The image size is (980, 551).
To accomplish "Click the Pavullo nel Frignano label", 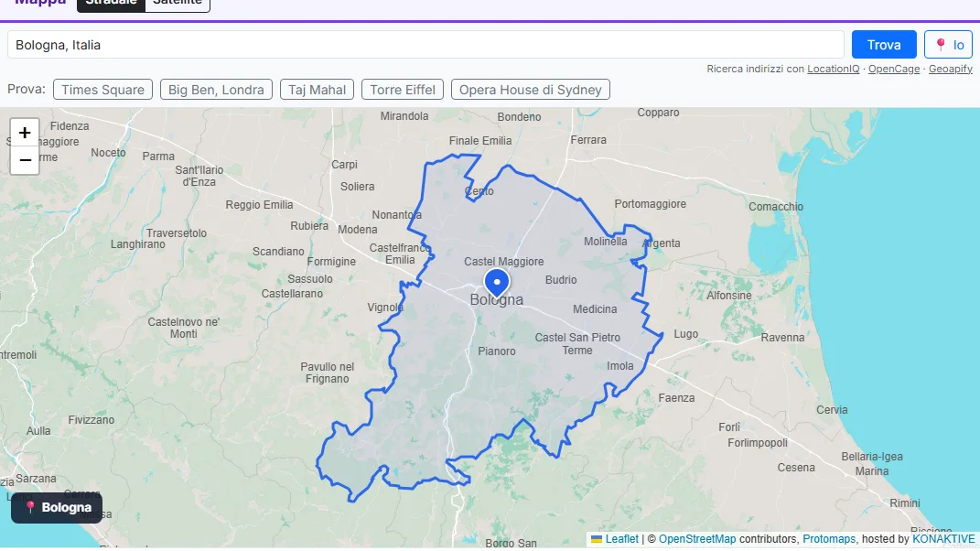I will tap(327, 373).
